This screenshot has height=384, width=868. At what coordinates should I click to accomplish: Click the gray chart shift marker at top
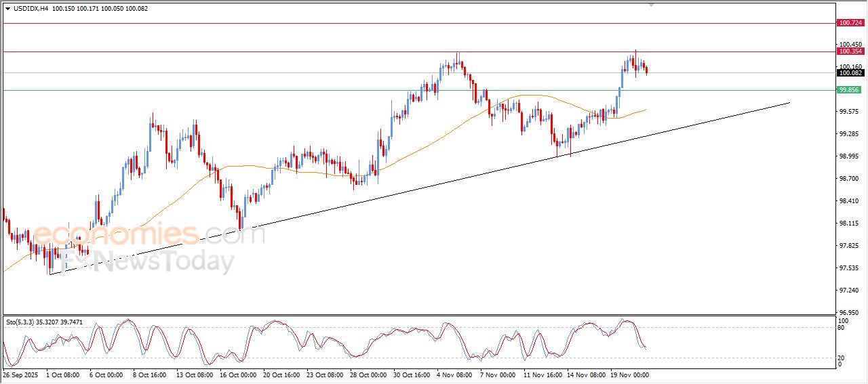coord(652,5)
